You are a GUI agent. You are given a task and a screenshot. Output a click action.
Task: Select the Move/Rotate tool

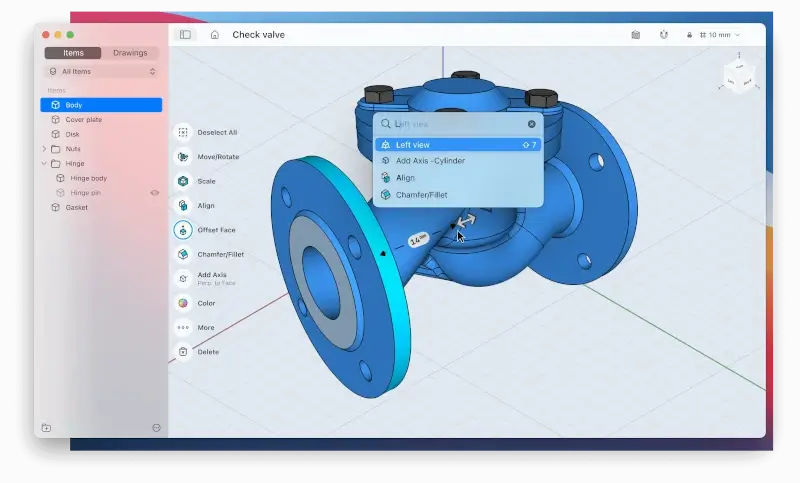pyautogui.click(x=183, y=157)
